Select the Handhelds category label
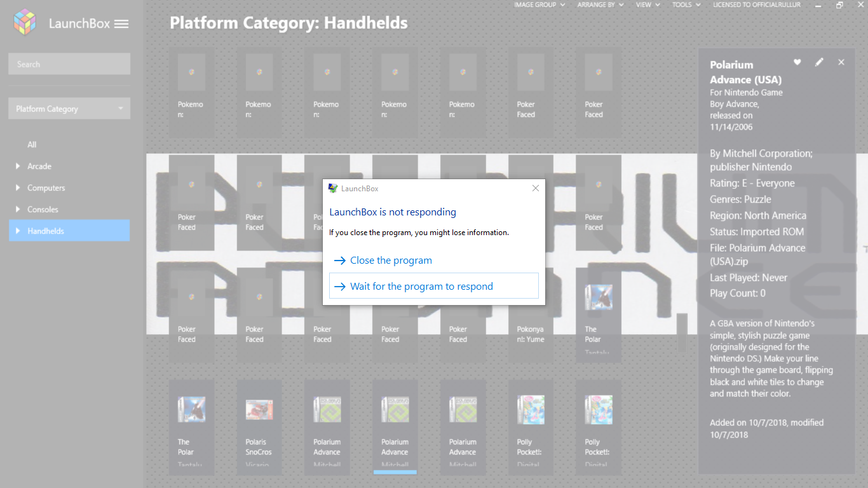Screen dimensions: 868x488 pyautogui.click(x=46, y=231)
